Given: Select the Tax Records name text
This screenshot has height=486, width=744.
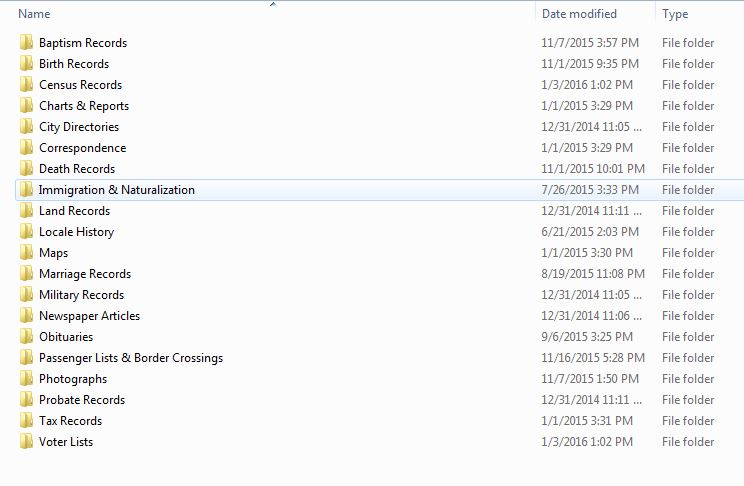Looking at the screenshot, I should pyautogui.click(x=70, y=421).
